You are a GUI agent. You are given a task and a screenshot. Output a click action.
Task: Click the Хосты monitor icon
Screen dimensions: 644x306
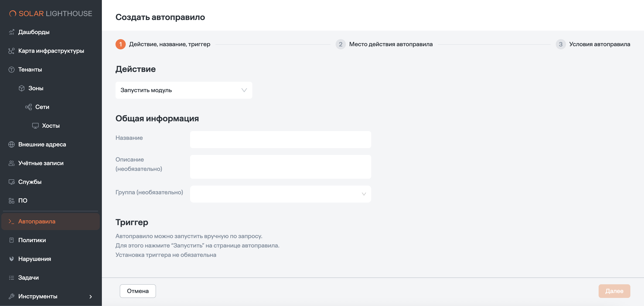coord(35,126)
